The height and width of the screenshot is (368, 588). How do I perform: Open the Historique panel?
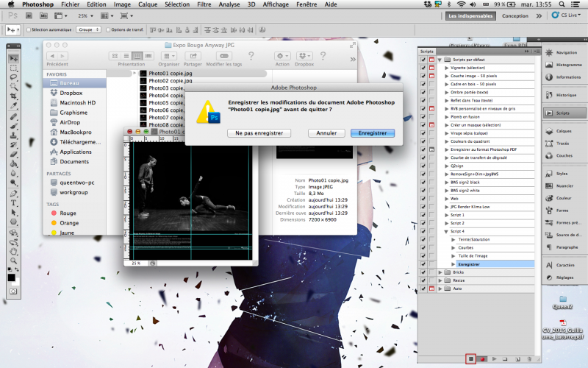(x=564, y=95)
